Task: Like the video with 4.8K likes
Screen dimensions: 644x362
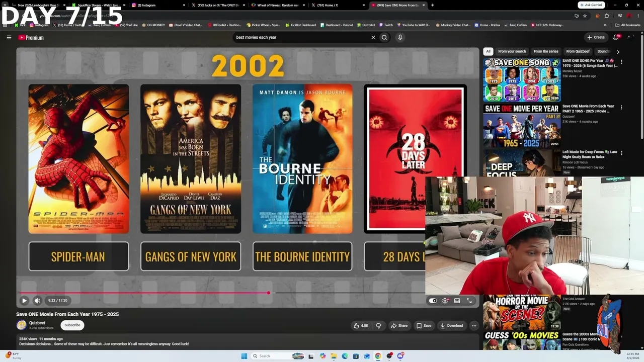Action: pos(361,325)
